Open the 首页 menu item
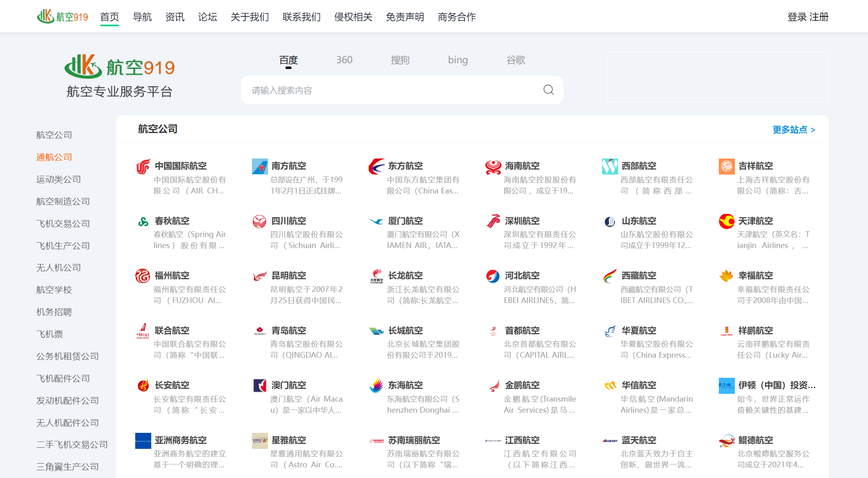The width and height of the screenshot is (868, 478). pos(110,17)
